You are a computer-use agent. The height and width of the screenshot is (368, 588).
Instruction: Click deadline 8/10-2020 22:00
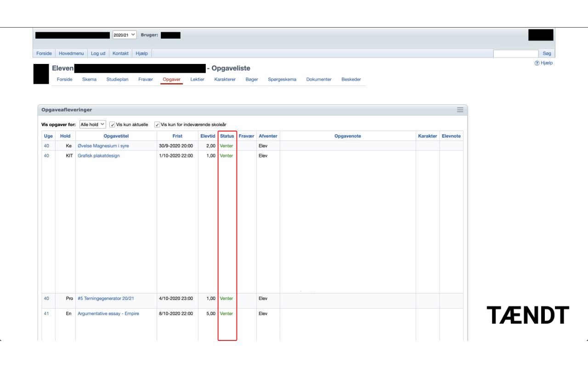(x=176, y=314)
